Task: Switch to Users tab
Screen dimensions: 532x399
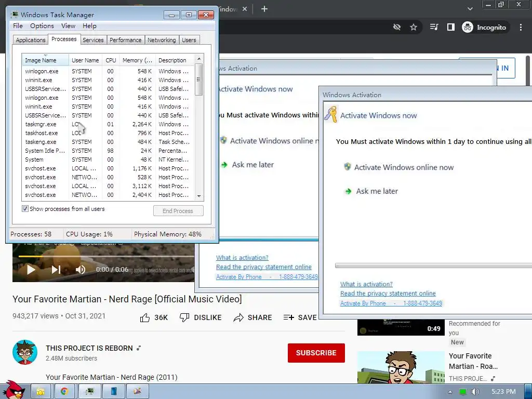Action: tap(189, 40)
